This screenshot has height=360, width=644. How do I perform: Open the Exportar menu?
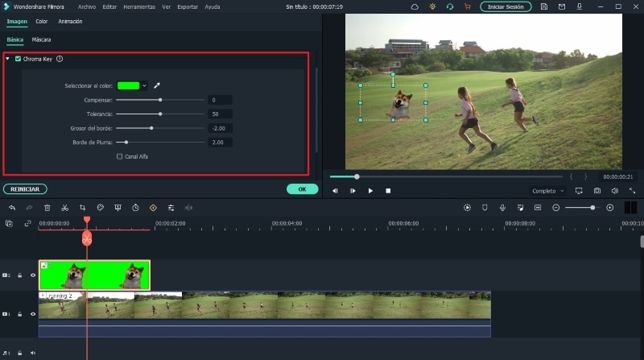[188, 6]
